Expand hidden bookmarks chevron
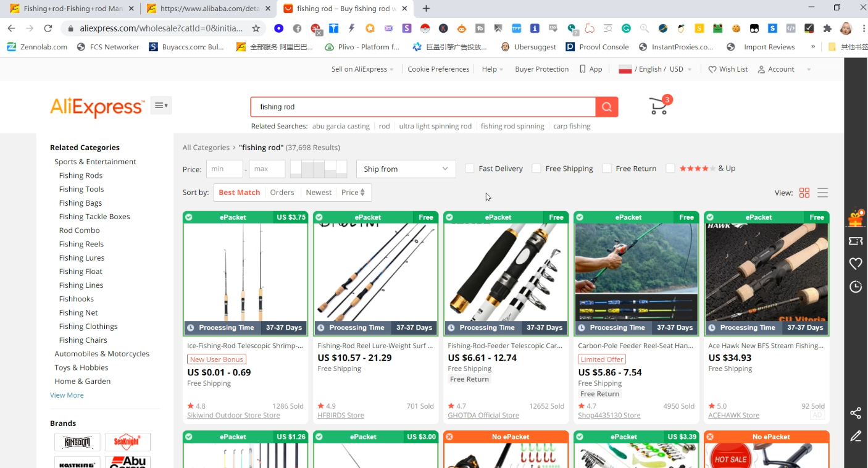The image size is (868, 468). tap(812, 47)
